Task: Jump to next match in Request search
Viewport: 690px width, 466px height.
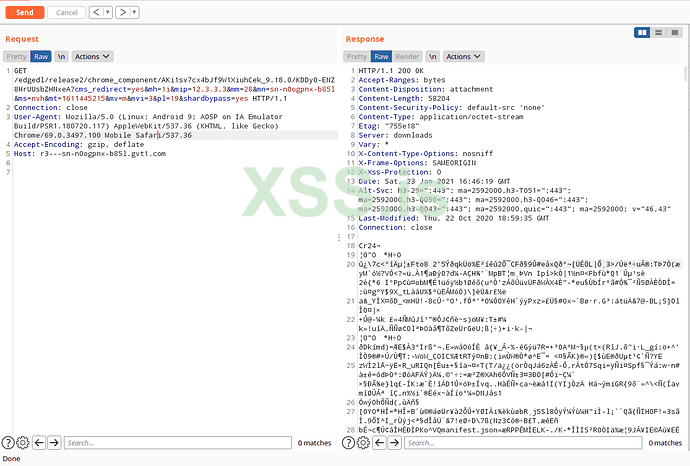Action: [54, 443]
